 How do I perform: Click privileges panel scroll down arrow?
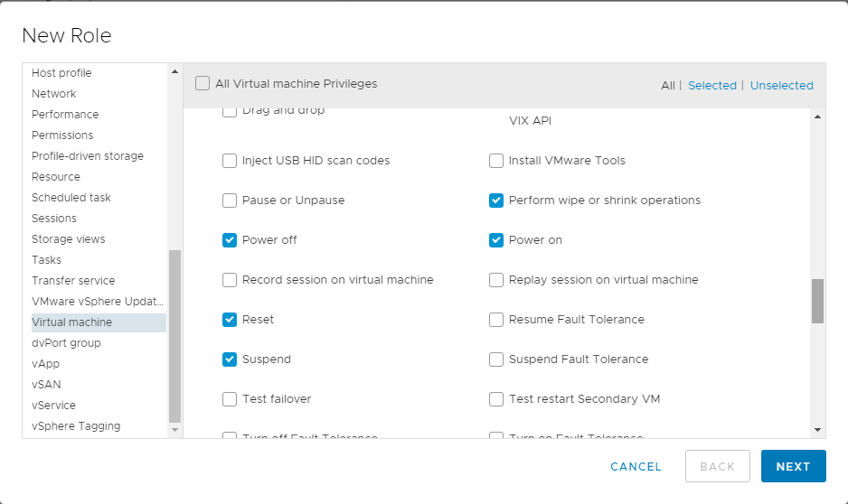[817, 430]
